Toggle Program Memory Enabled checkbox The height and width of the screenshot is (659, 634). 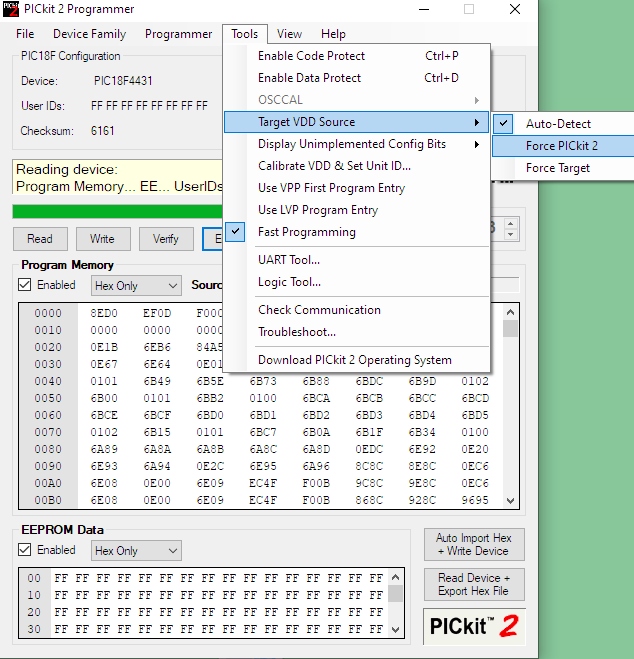click(24, 285)
